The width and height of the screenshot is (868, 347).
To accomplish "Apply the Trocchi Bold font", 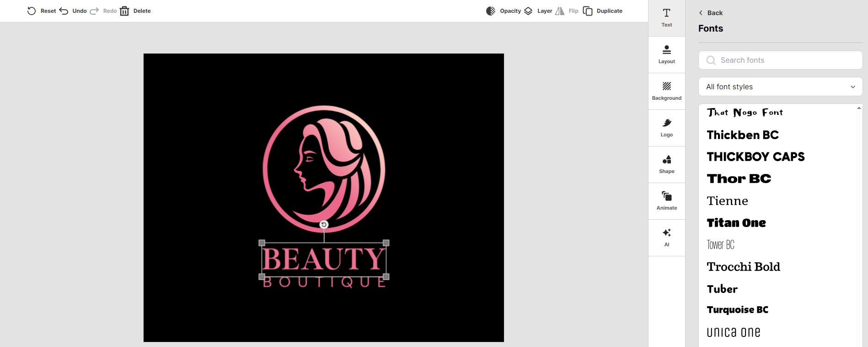I will [744, 267].
